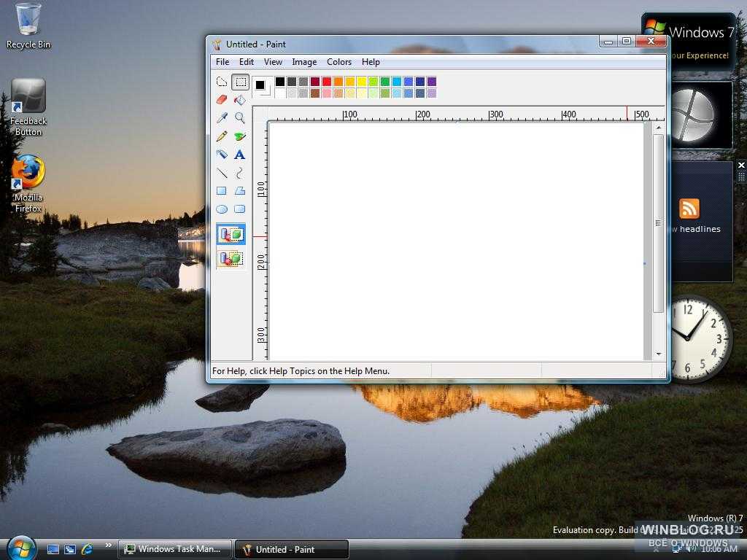Open the Colors menu
This screenshot has width=747, height=560.
point(339,62)
